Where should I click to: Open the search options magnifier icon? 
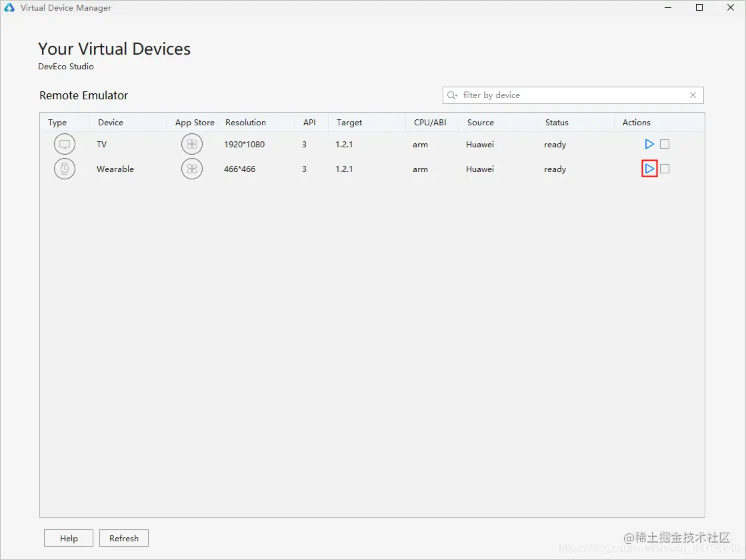pos(452,95)
